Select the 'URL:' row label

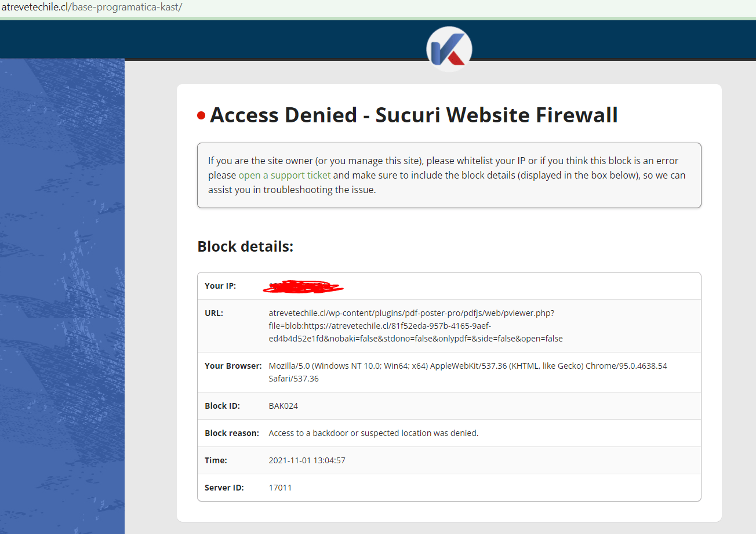click(x=214, y=313)
